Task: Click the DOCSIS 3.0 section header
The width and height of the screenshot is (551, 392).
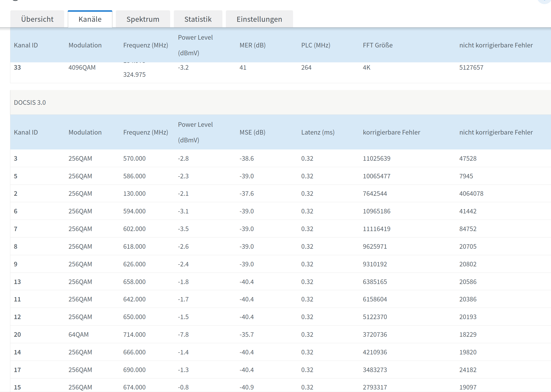Action: coord(30,102)
